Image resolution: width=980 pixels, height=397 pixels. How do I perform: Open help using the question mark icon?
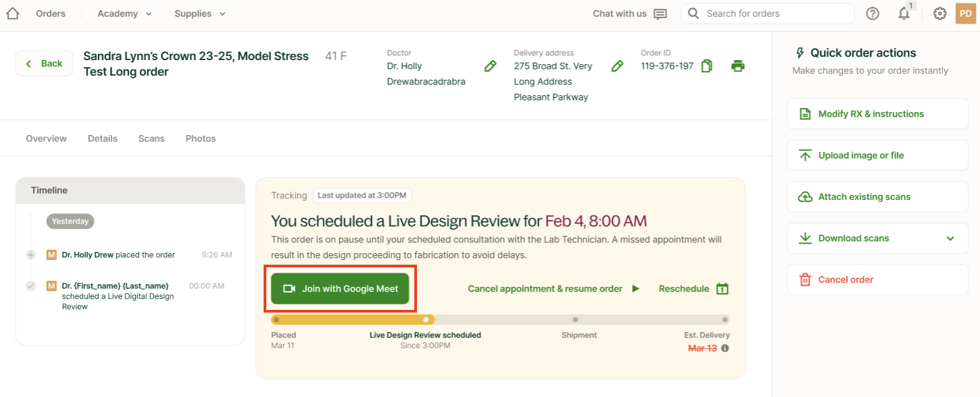(872, 13)
